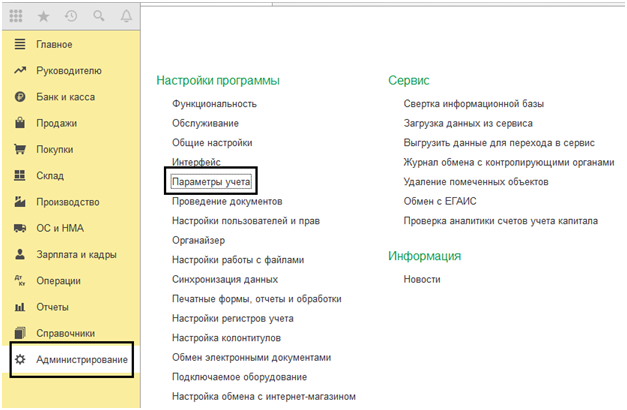Image resolution: width=627 pixels, height=410 pixels.
Task: Open Favorites star icon
Action: [44, 17]
